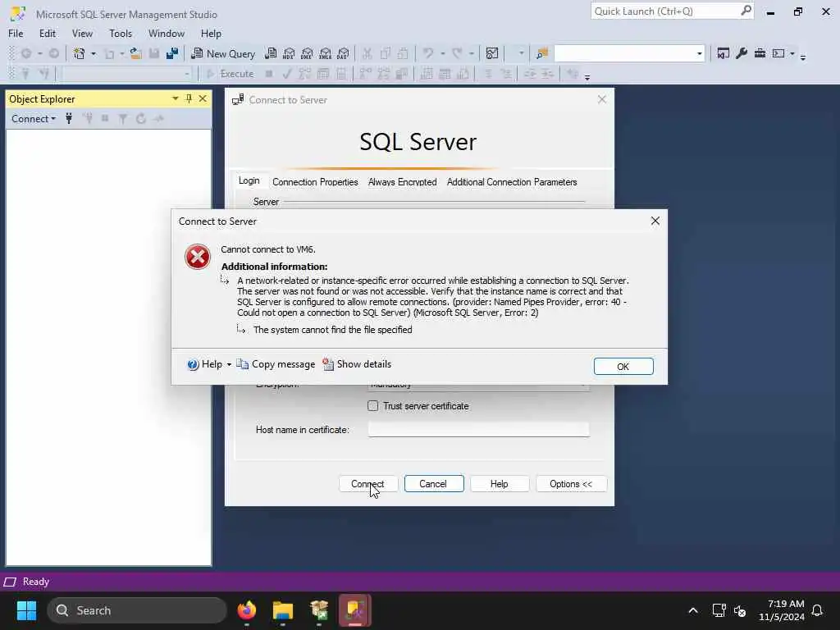This screenshot has height=630, width=840.
Task: Click the wrench Properties icon
Action: (x=742, y=53)
